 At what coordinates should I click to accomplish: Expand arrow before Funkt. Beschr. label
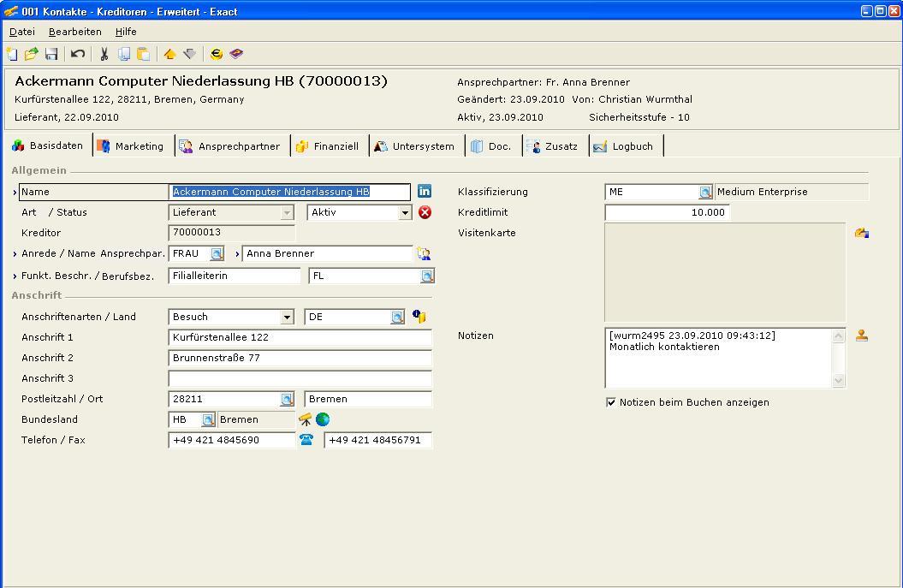(15, 276)
